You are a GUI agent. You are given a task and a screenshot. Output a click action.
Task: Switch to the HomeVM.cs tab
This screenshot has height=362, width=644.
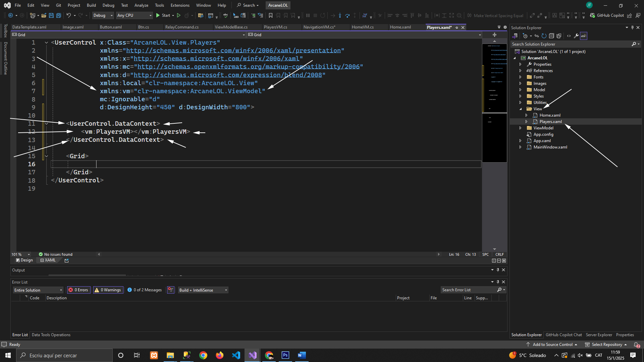(363, 27)
